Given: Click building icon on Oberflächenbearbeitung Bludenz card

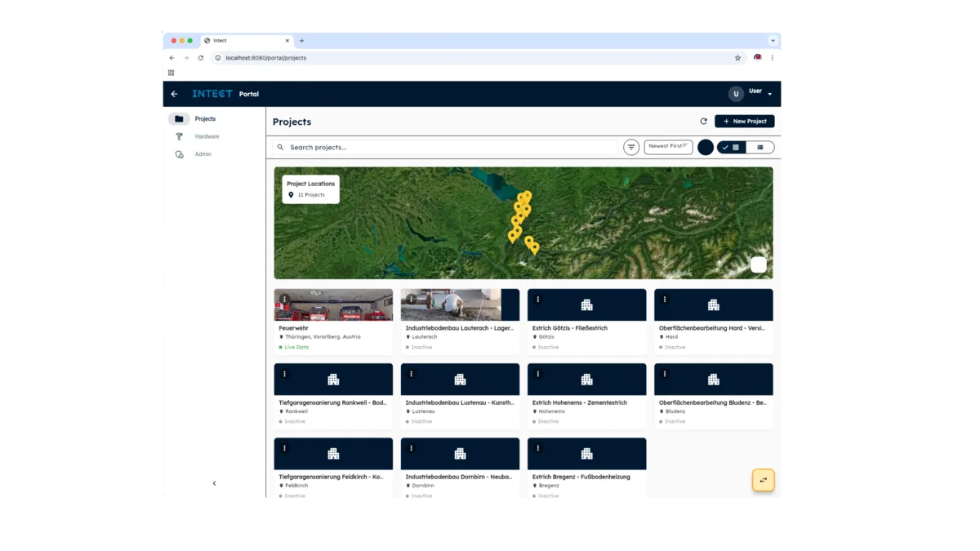Looking at the screenshot, I should click(x=713, y=380).
